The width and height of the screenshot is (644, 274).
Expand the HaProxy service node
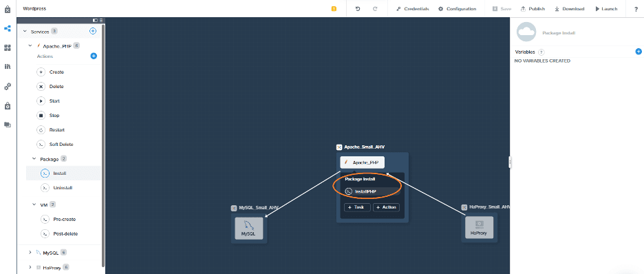(30, 267)
